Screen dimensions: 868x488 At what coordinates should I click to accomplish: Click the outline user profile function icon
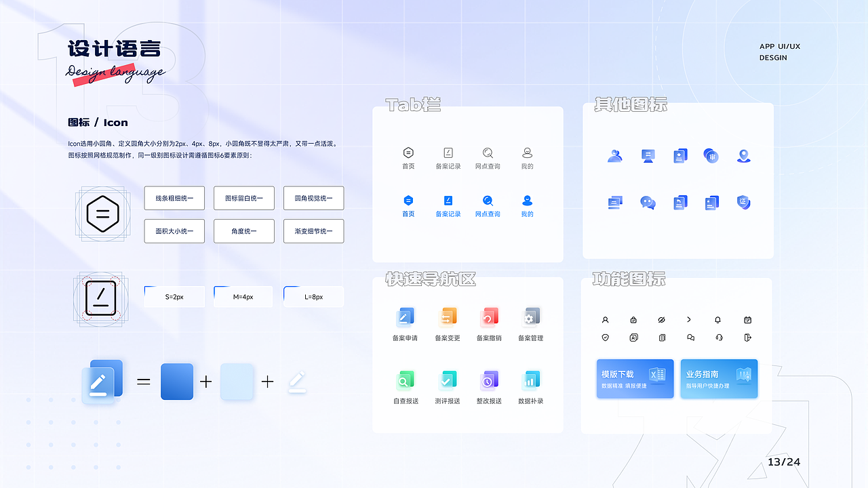(606, 320)
